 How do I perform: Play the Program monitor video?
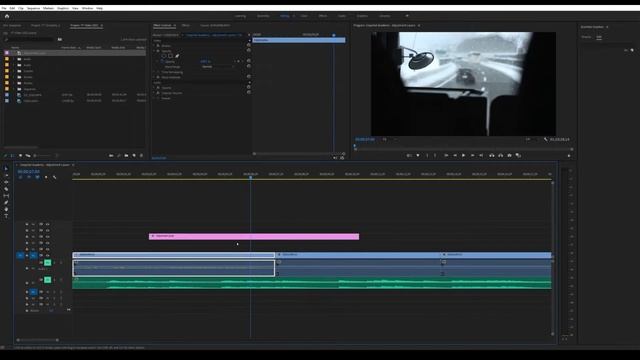click(x=463, y=156)
